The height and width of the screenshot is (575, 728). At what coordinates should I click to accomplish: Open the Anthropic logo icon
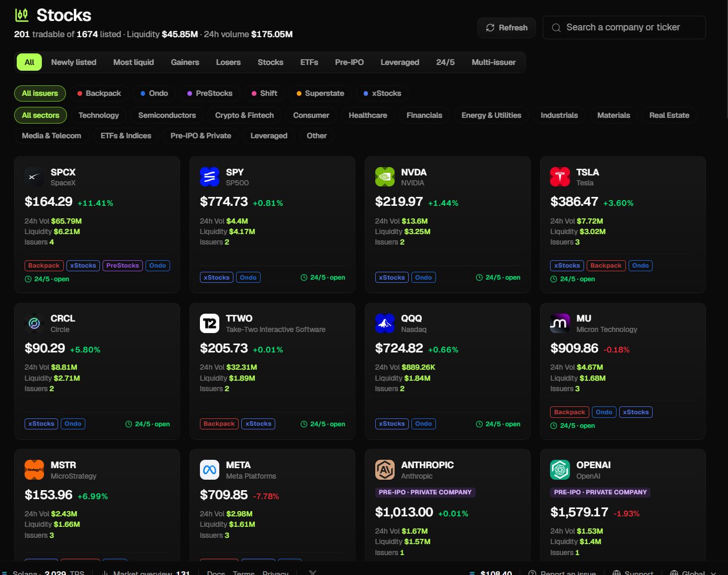[x=385, y=470]
